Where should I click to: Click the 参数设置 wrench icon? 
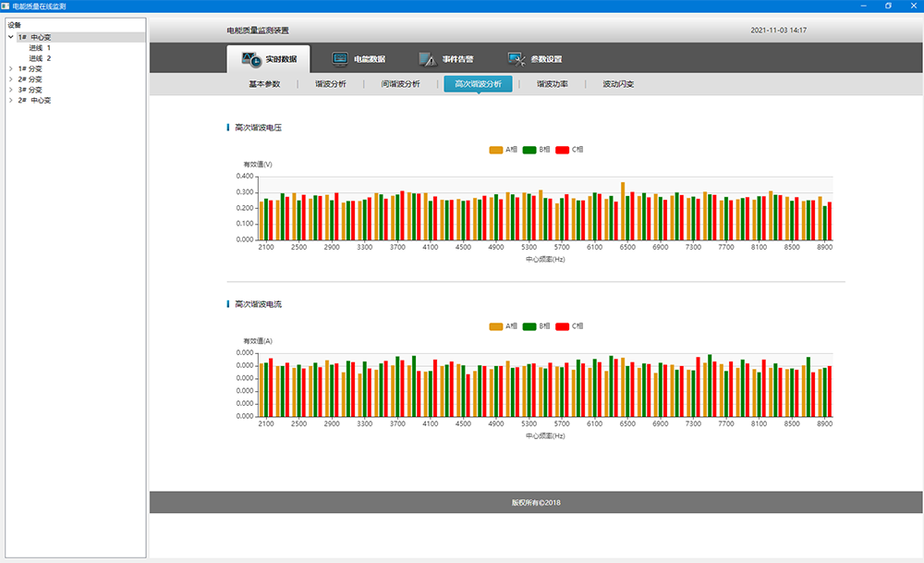click(x=517, y=59)
